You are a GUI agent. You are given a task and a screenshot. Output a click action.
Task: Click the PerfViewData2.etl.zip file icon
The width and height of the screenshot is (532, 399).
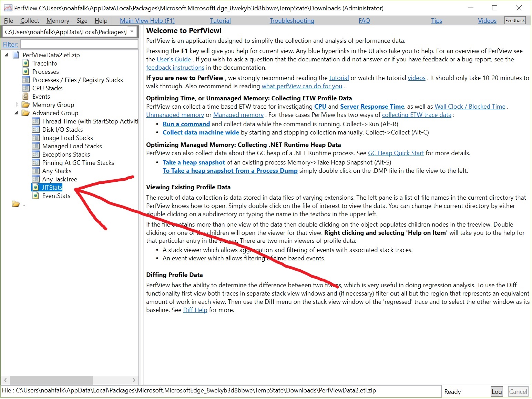point(16,55)
